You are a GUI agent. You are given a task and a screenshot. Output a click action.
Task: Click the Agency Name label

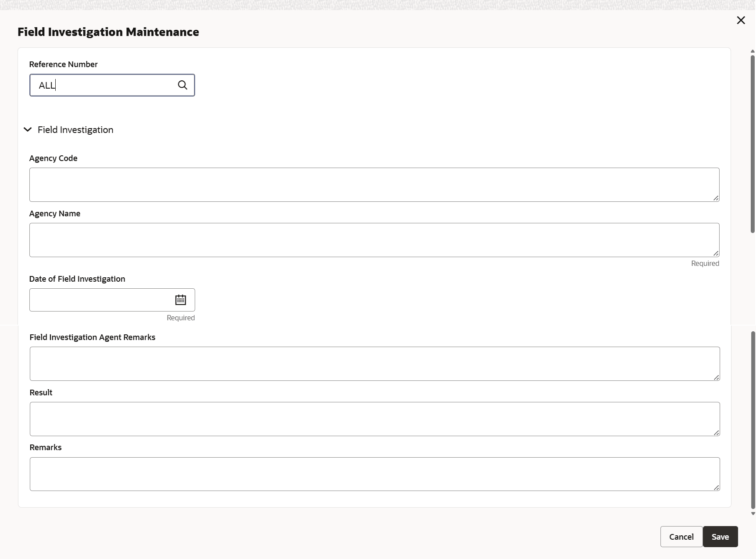click(55, 214)
